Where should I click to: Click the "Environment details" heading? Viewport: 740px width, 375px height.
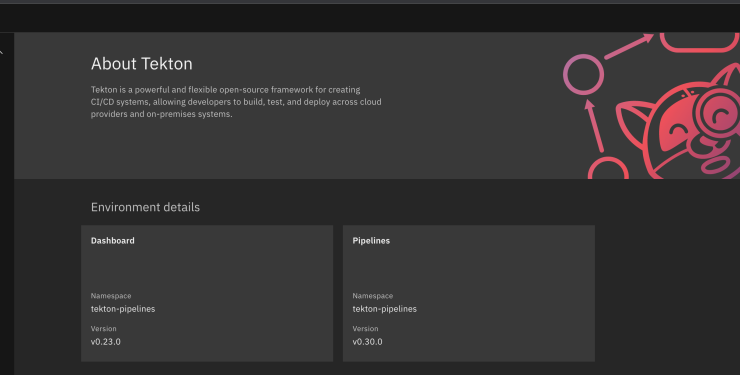click(145, 207)
